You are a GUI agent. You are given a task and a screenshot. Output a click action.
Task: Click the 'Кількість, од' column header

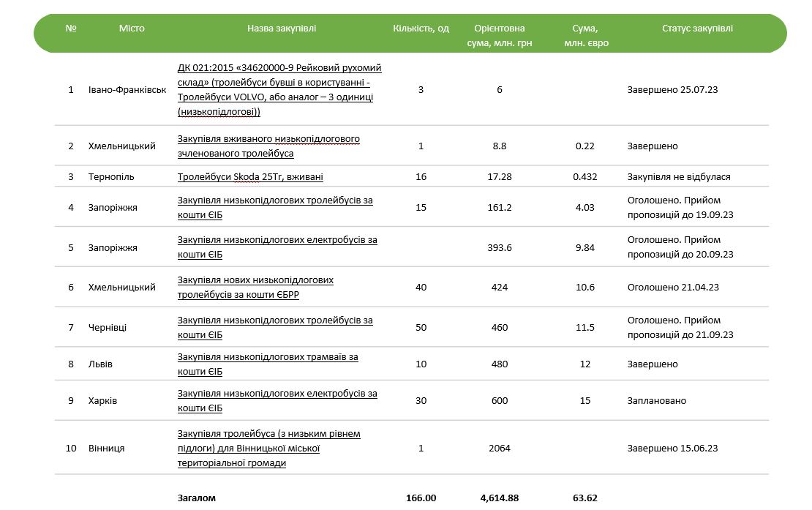point(421,29)
